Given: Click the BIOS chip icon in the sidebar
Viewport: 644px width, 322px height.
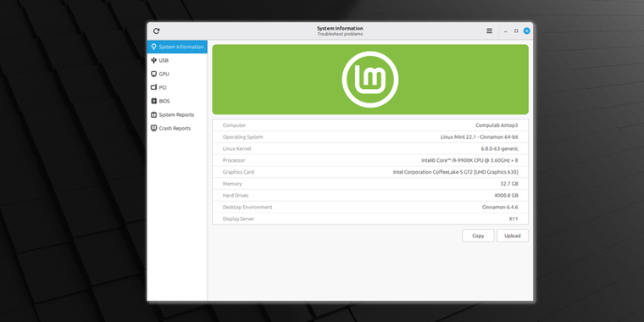Looking at the screenshot, I should [153, 101].
